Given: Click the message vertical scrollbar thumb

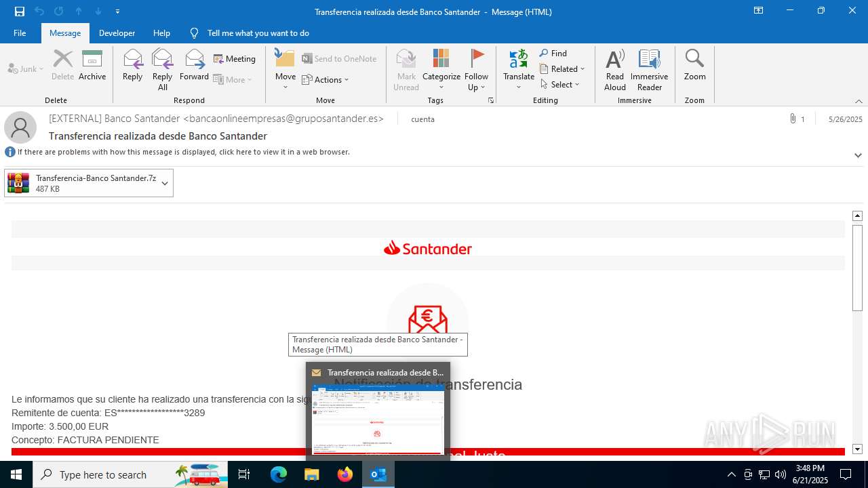Looking at the screenshot, I should click(857, 268).
